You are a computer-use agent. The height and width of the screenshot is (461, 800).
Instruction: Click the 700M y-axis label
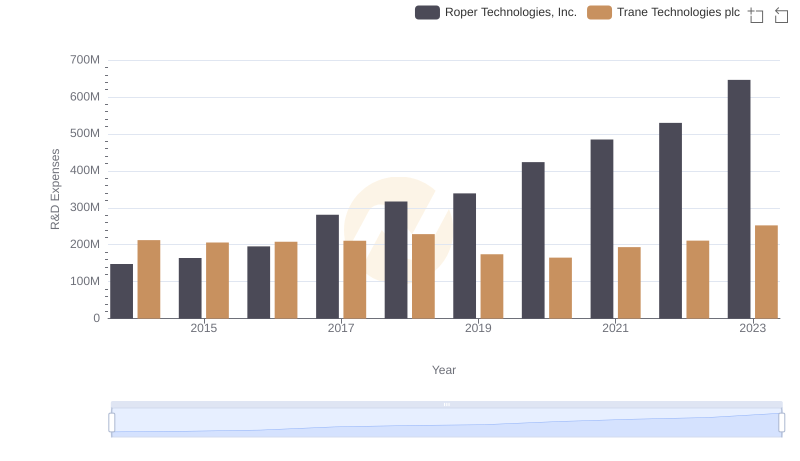pyautogui.click(x=85, y=60)
